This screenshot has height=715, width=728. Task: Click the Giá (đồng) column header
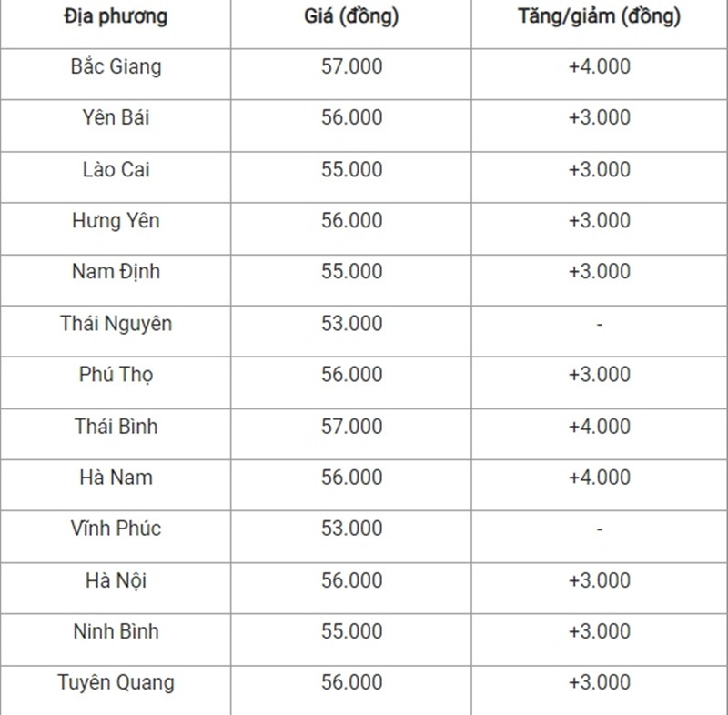351,16
